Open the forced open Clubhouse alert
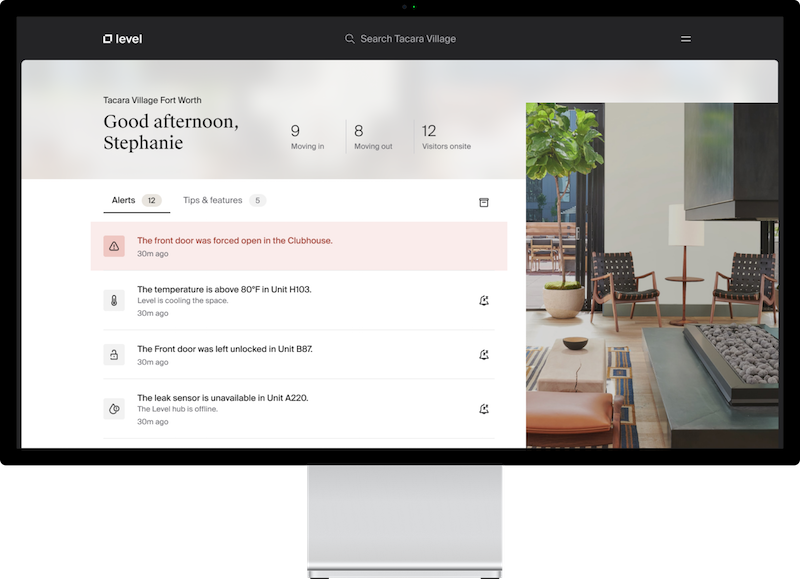 point(299,246)
